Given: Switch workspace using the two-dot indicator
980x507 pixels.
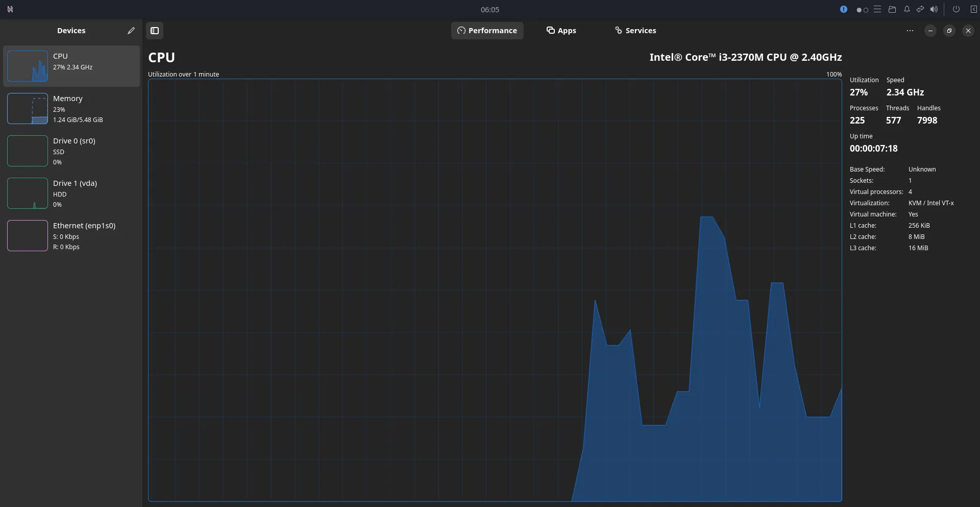Looking at the screenshot, I should point(862,10).
